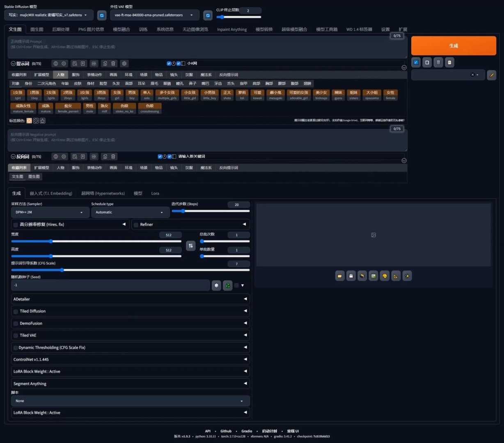This screenshot has height=443, width=504.
Task: Toggle first checkbox beside 小K网 keyword field
Action: [169, 64]
